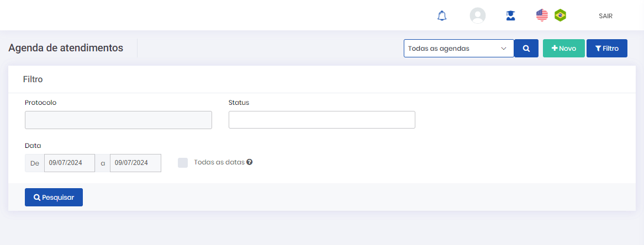
Task: Click the magnifier search button beside agendas
Action: pyautogui.click(x=526, y=49)
